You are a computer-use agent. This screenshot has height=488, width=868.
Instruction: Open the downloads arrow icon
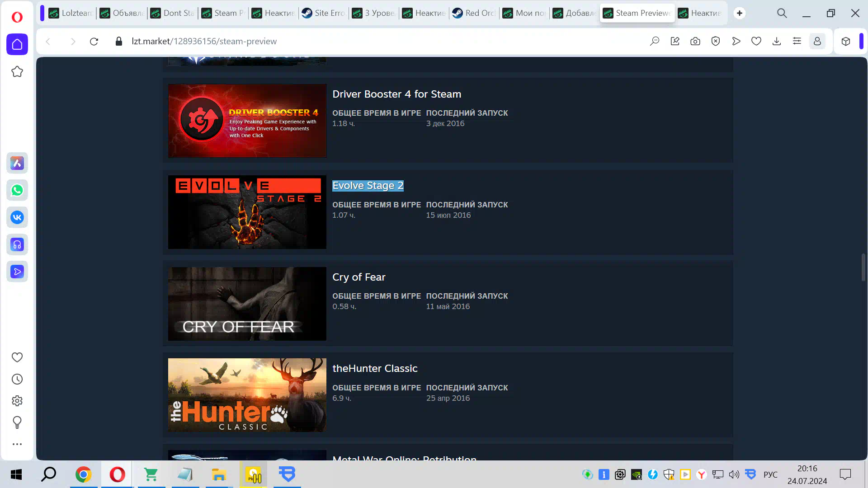777,41
